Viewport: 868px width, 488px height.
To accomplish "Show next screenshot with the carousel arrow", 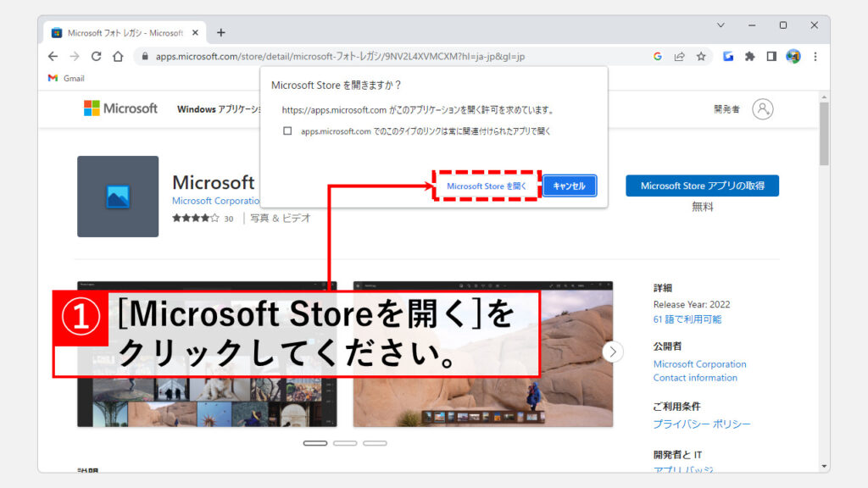I will point(613,352).
